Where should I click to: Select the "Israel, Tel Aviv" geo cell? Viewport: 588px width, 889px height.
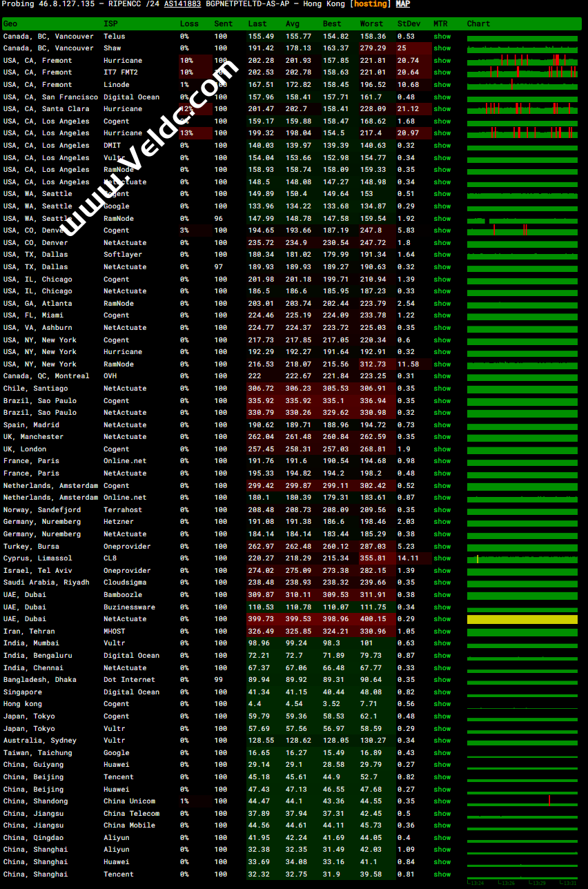pos(38,571)
